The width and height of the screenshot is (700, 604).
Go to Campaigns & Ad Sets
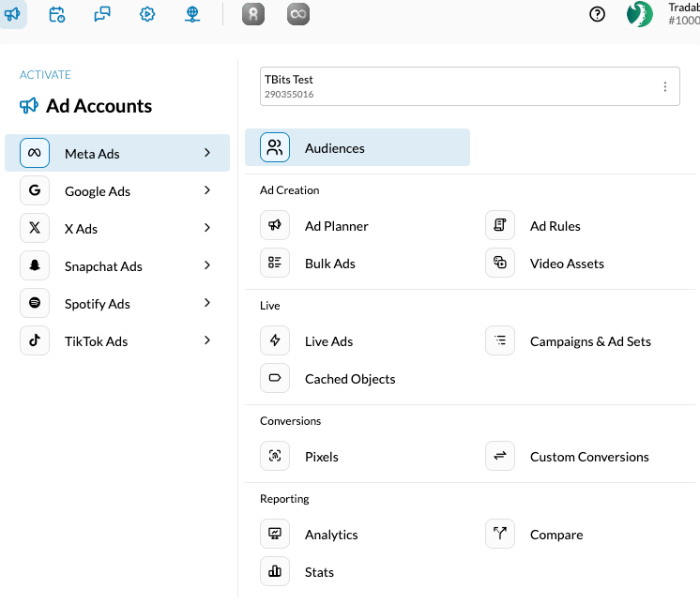590,341
